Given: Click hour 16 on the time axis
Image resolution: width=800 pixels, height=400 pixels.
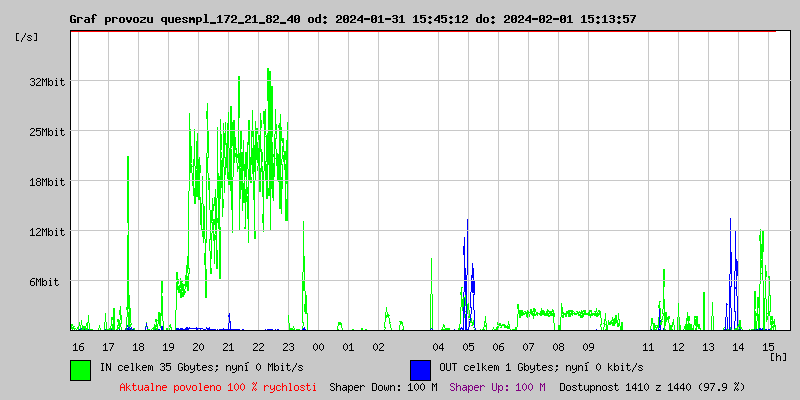Looking at the screenshot, I should pyautogui.click(x=78, y=347).
